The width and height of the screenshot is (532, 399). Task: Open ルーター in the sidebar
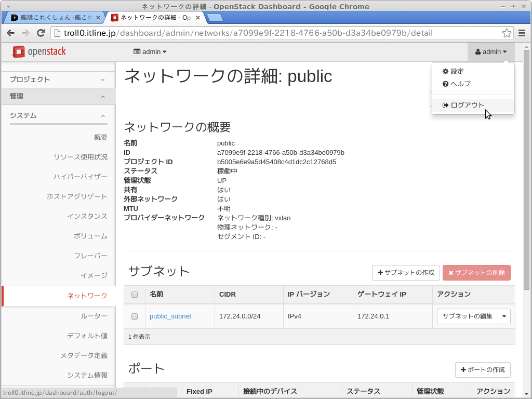(x=94, y=316)
